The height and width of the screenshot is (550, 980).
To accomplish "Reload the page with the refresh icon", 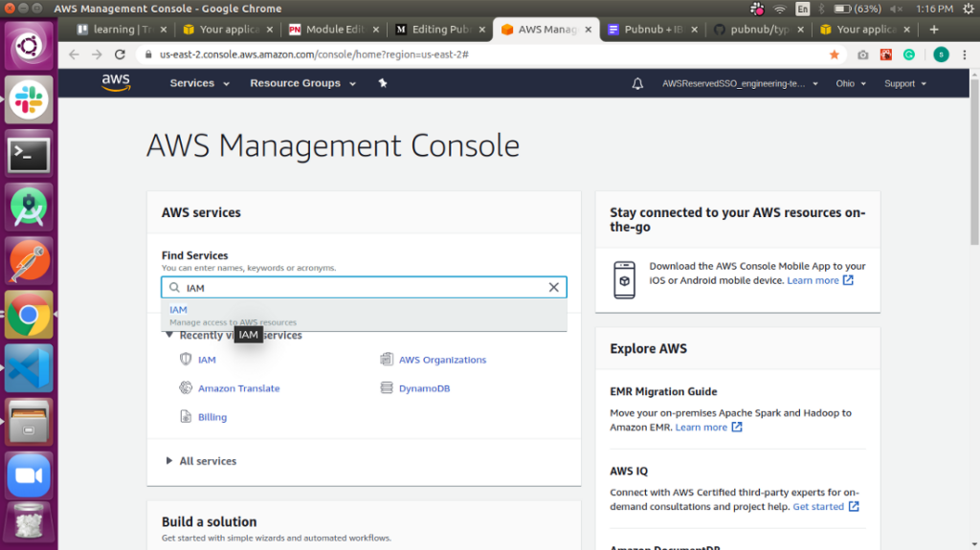I will [x=120, y=55].
